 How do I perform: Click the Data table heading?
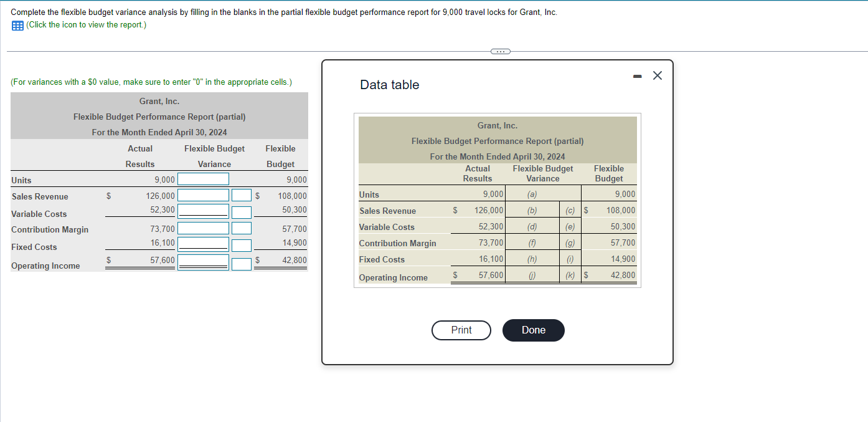tap(390, 85)
